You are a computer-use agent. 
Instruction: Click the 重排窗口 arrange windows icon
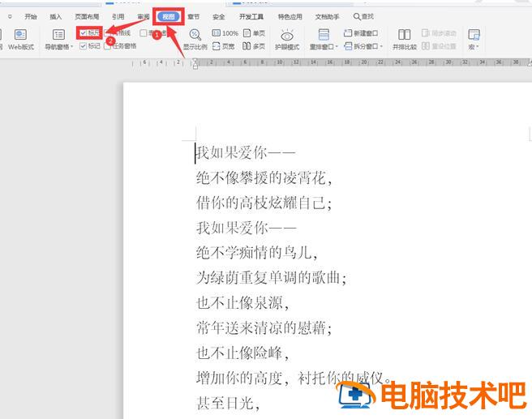(x=324, y=35)
